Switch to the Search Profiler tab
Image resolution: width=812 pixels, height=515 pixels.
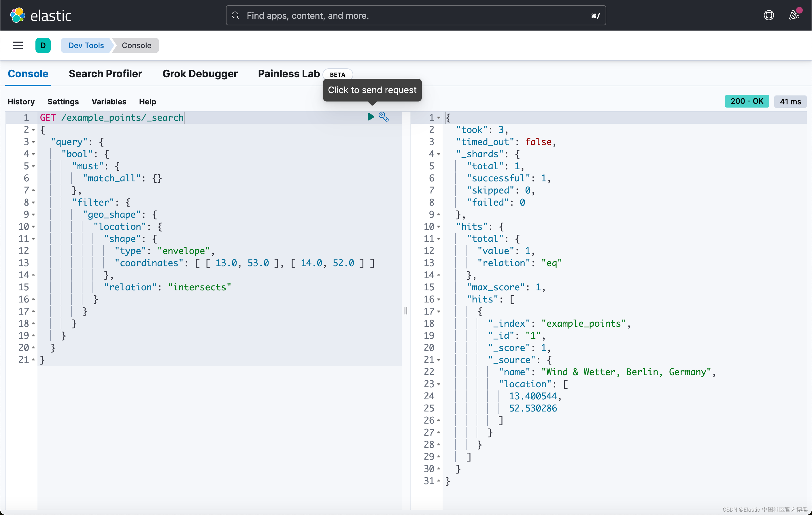click(x=105, y=74)
